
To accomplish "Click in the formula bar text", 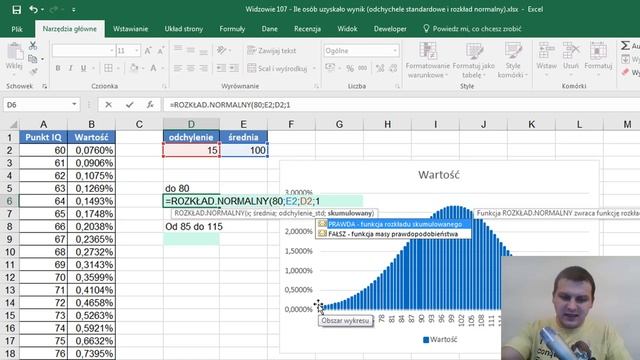I will click(x=230, y=105).
